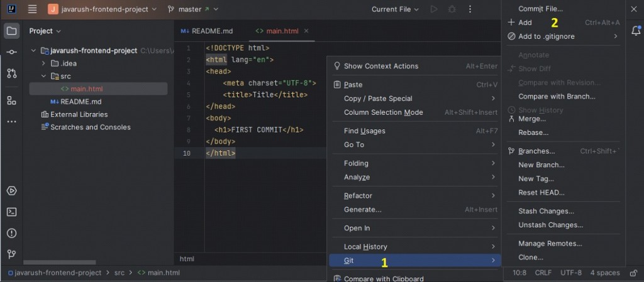Open the Problems tool window
Image resolution: width=644 pixels, height=282 pixels.
click(x=11, y=233)
